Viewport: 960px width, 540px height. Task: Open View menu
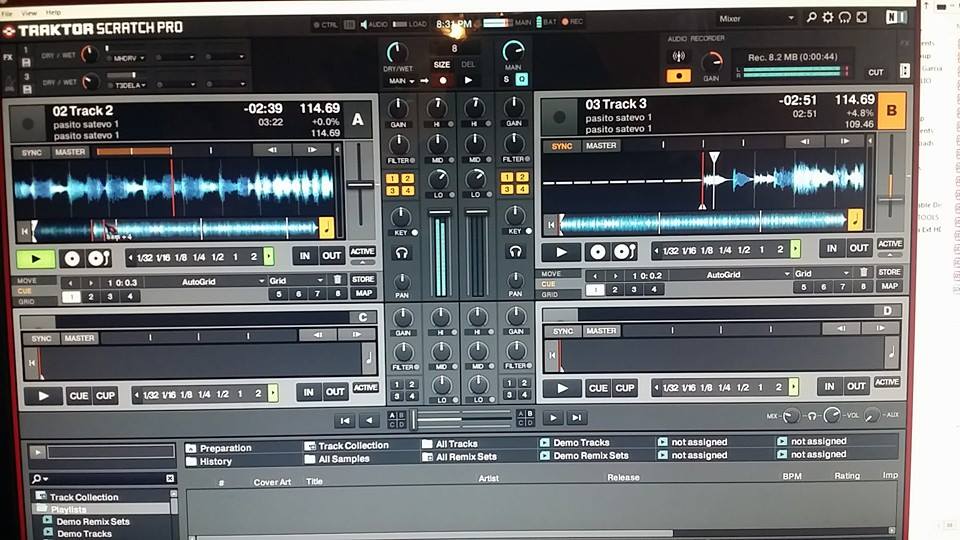[29, 12]
